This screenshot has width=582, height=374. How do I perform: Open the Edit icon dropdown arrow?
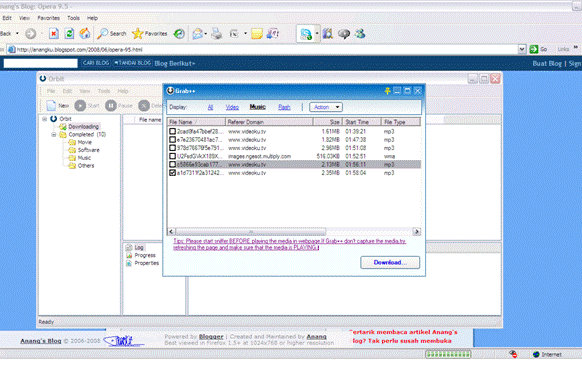(245, 34)
